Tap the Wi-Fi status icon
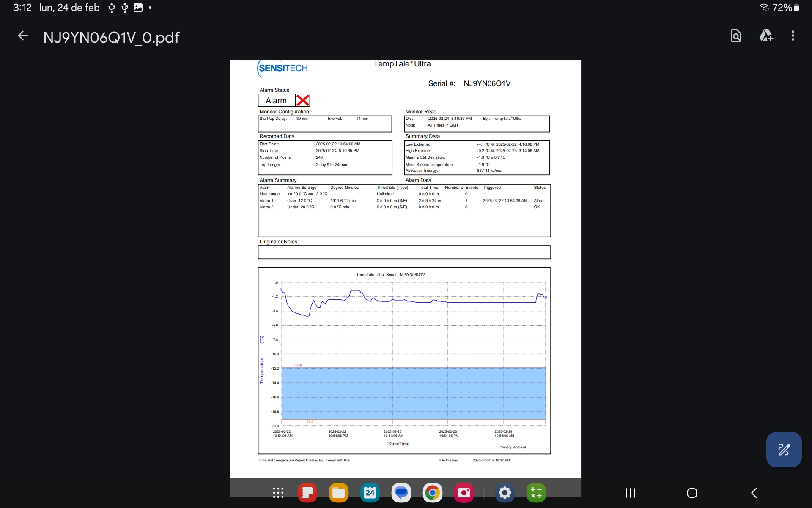The width and height of the screenshot is (812, 508). click(x=764, y=8)
